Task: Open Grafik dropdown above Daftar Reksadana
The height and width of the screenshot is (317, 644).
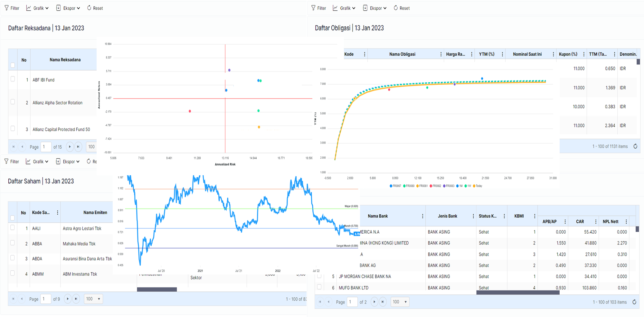Action: pos(37,8)
